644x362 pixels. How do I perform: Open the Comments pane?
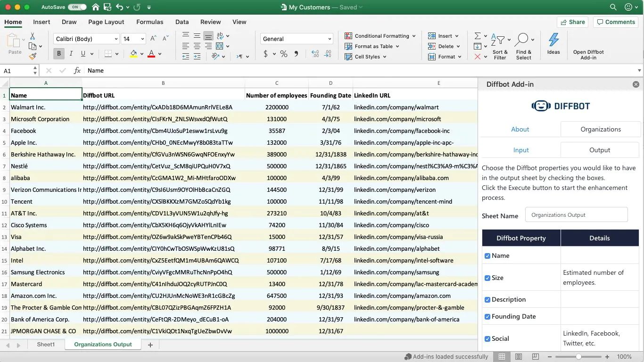(x=615, y=22)
